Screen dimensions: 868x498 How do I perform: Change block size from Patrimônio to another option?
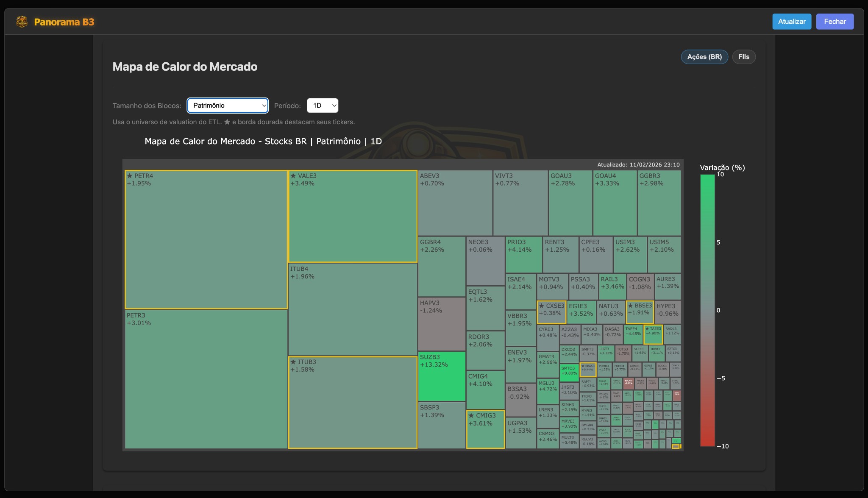click(228, 106)
